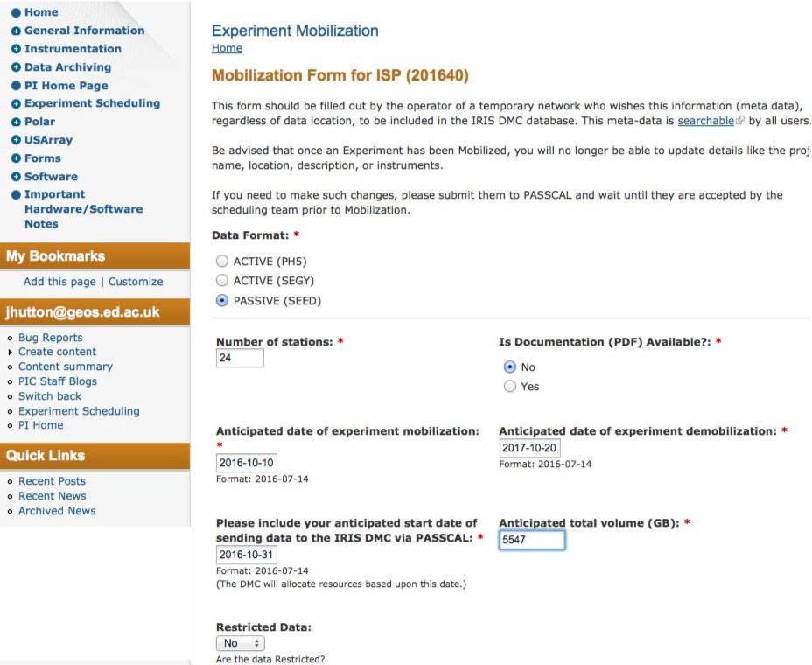Expand the Forms plus icon
812x665 pixels.
point(16,158)
